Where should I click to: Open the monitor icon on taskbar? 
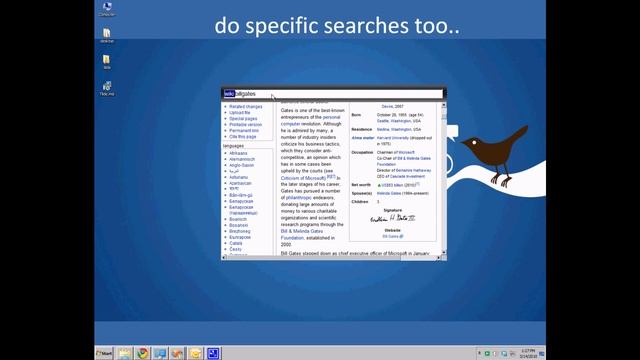tap(160, 353)
